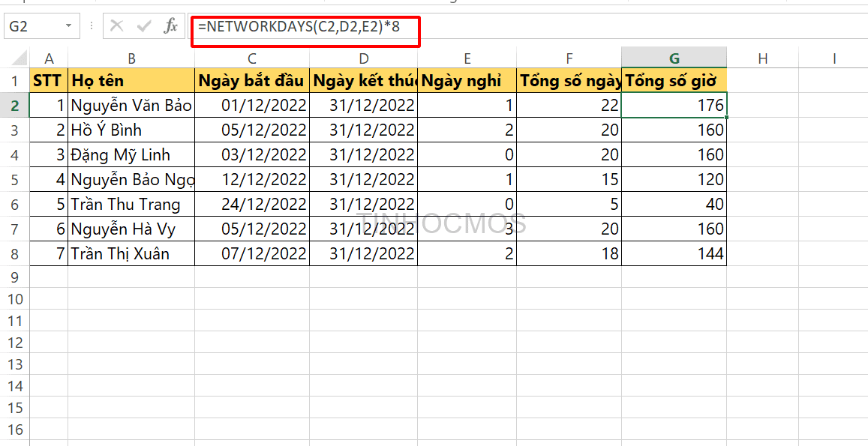
Task: Open the Insert Function fx dialog
Action: (170, 25)
